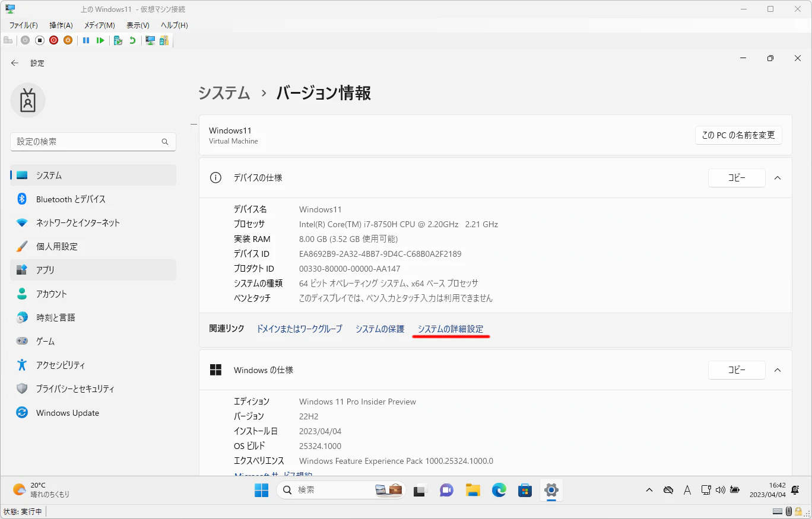
Task: Save VM state with the orange power icon
Action: point(68,40)
